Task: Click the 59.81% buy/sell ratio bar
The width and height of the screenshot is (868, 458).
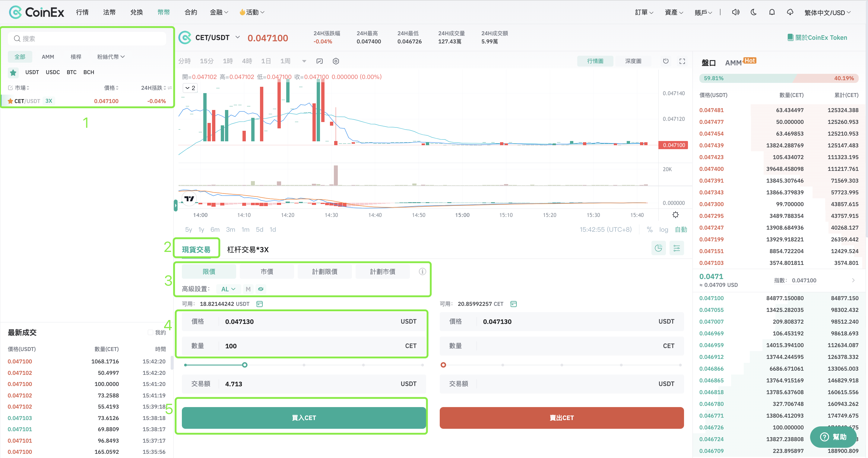Action: click(x=779, y=78)
